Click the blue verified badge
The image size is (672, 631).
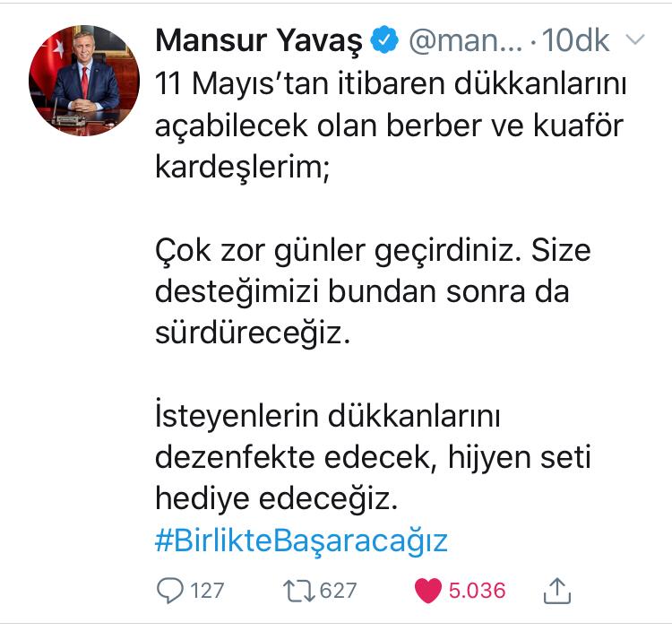pyautogui.click(x=384, y=39)
